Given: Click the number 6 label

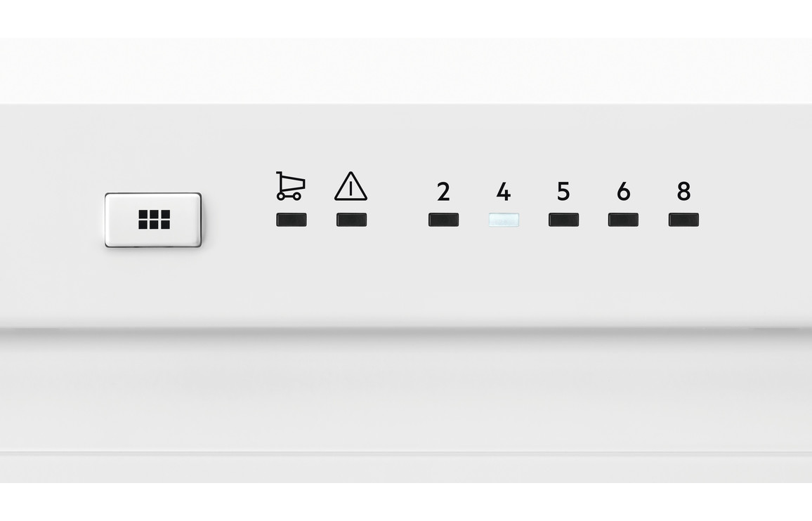Looking at the screenshot, I should pyautogui.click(x=624, y=192).
